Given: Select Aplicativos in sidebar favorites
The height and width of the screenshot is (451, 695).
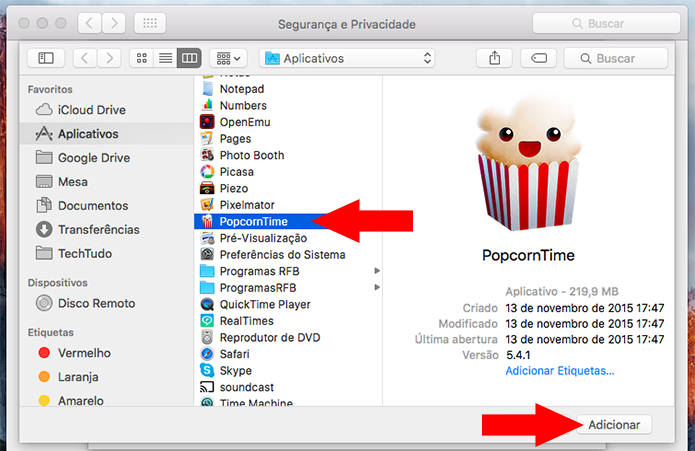Looking at the screenshot, I should tap(106, 134).
